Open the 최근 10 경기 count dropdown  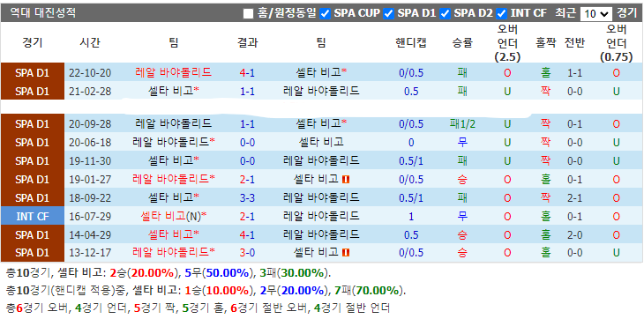596,14
